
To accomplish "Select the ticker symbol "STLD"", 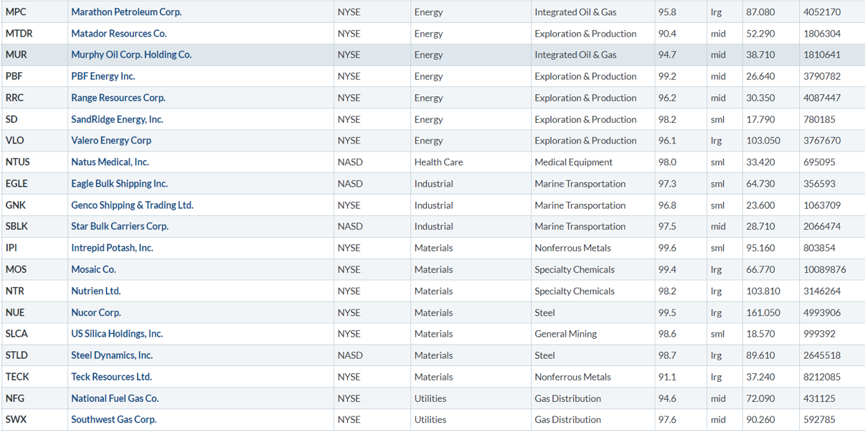I will click(x=16, y=355).
